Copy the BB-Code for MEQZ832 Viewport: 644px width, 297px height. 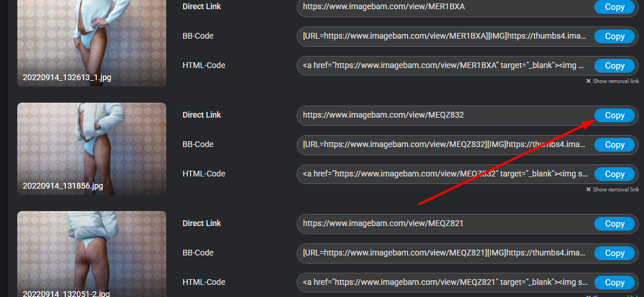click(x=615, y=145)
